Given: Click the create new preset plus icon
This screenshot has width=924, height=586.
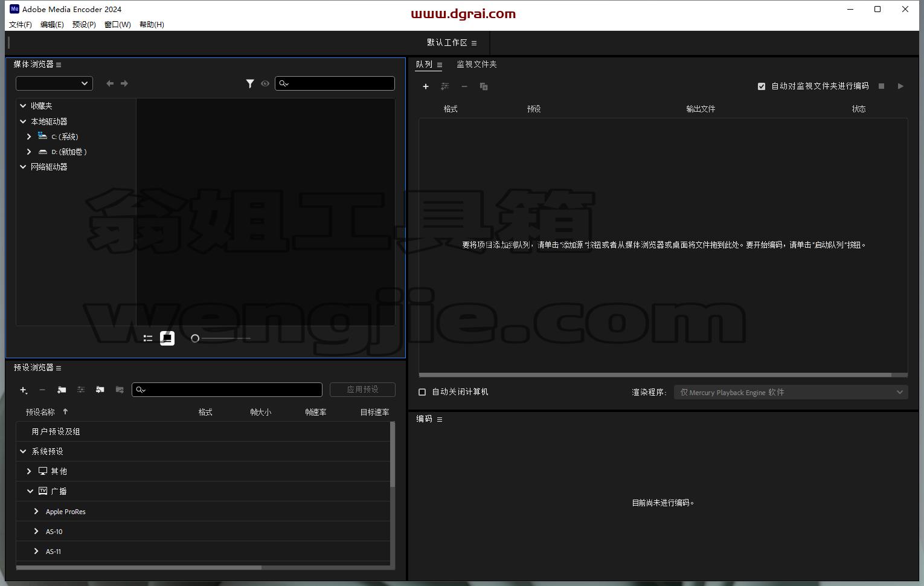Looking at the screenshot, I should (x=24, y=390).
